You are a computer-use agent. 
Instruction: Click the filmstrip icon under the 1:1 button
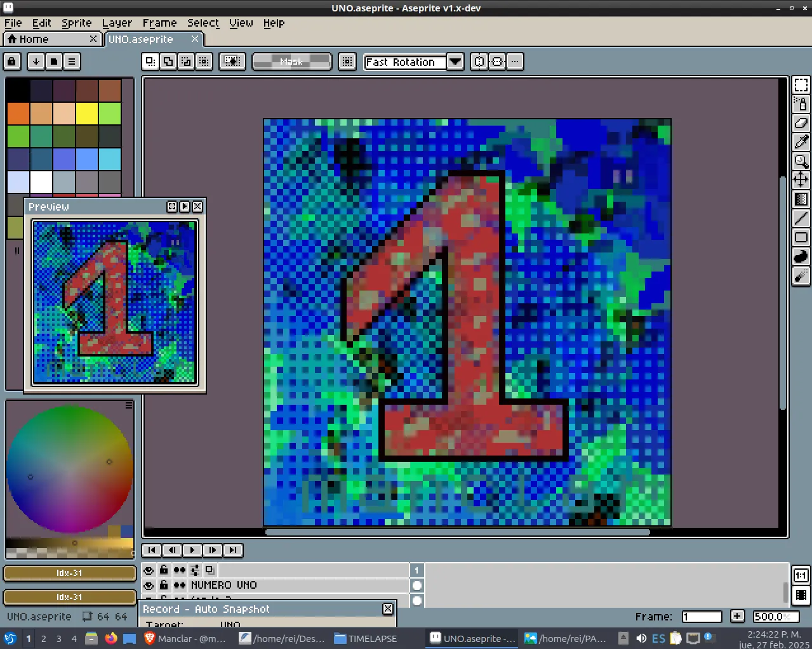801,595
